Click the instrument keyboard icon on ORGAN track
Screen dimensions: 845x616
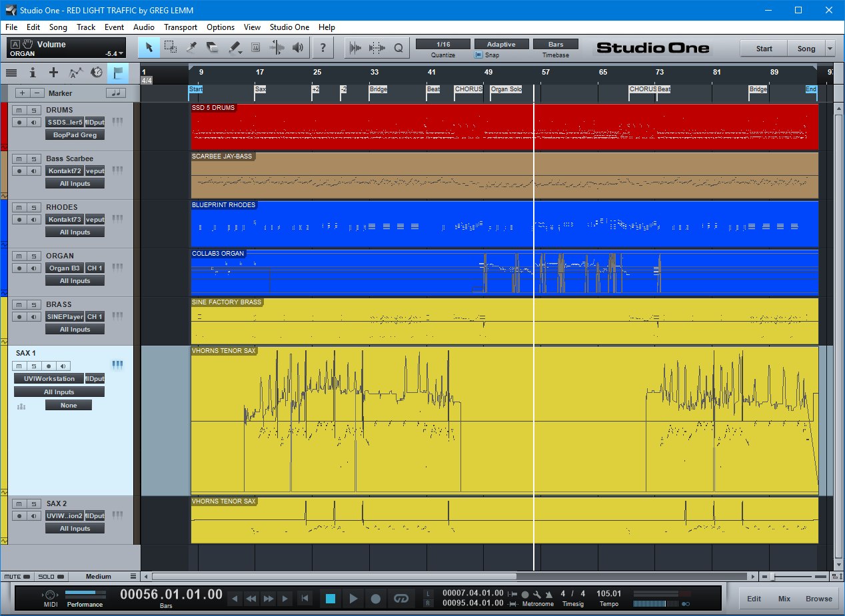click(x=118, y=267)
